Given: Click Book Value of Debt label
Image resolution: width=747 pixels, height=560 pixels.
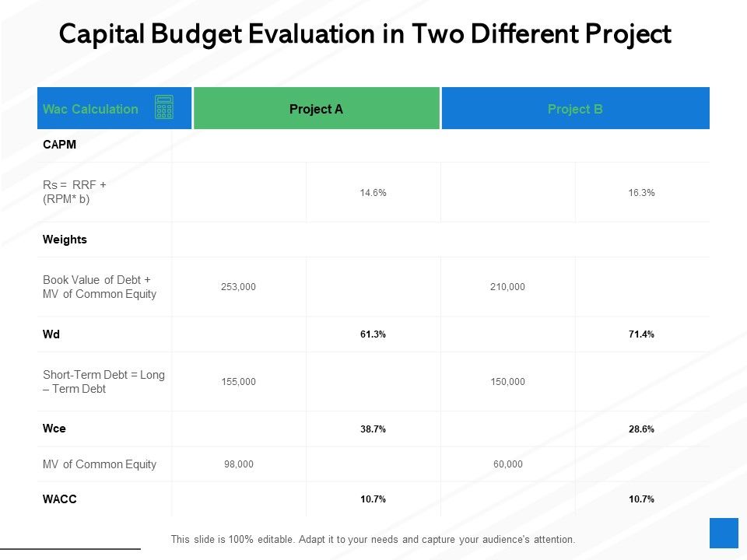Looking at the screenshot, I should point(100,287).
